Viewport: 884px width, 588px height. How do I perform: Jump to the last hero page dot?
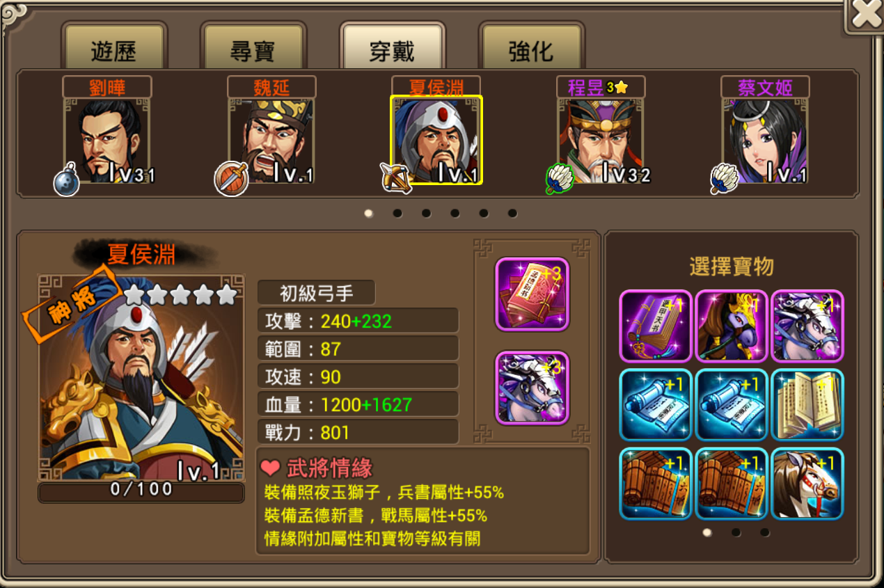click(x=512, y=213)
